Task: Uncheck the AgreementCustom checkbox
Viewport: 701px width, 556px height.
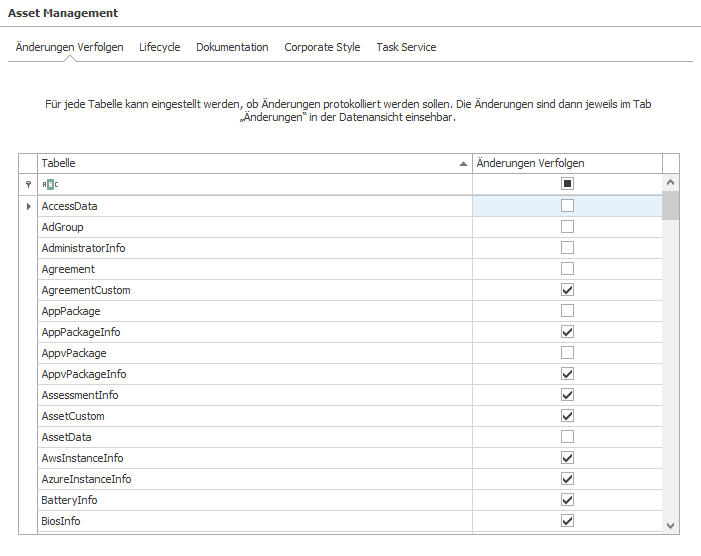Action: point(567,290)
